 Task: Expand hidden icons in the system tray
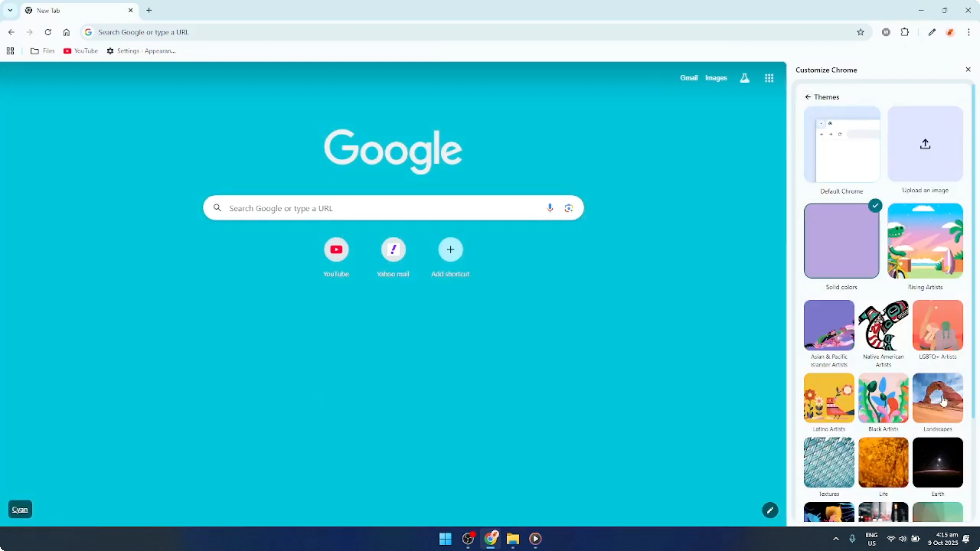point(836,538)
